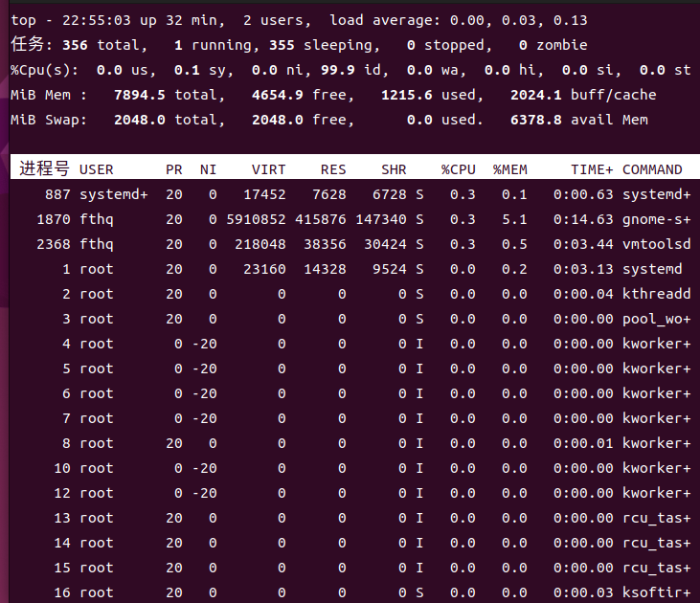
Task: Select PID 13 in process list
Action: [x=61, y=518]
